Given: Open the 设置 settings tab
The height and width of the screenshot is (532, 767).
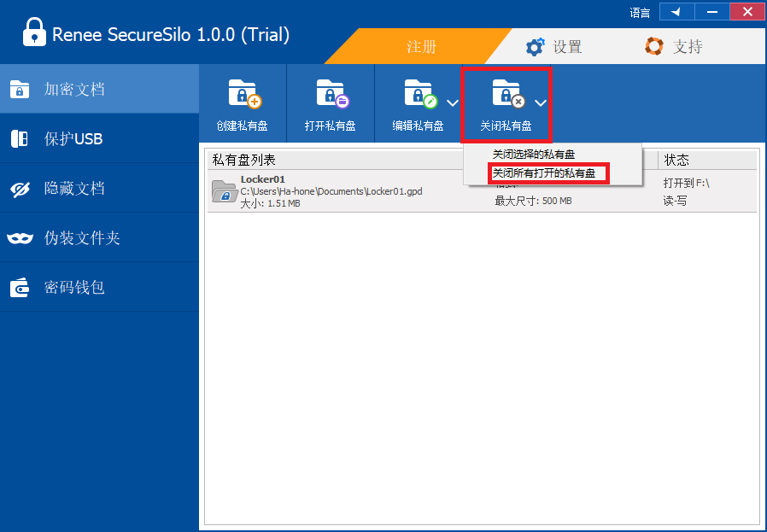Looking at the screenshot, I should click(x=553, y=47).
